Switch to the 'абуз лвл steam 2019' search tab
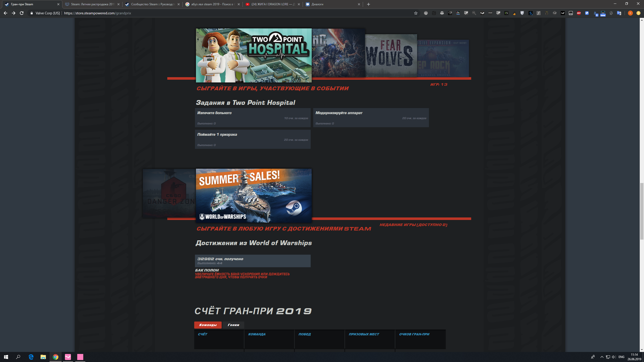 [x=213, y=4]
